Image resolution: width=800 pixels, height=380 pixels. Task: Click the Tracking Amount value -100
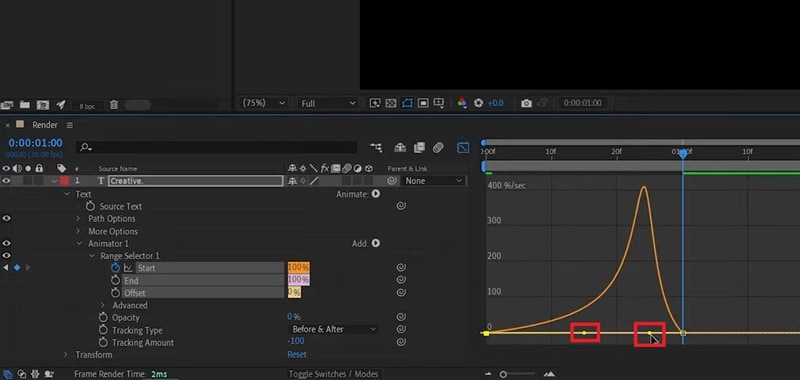click(296, 342)
